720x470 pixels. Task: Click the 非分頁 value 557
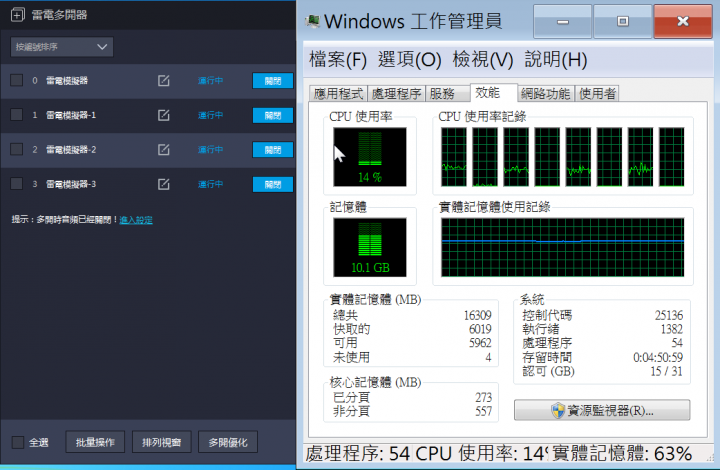click(484, 411)
